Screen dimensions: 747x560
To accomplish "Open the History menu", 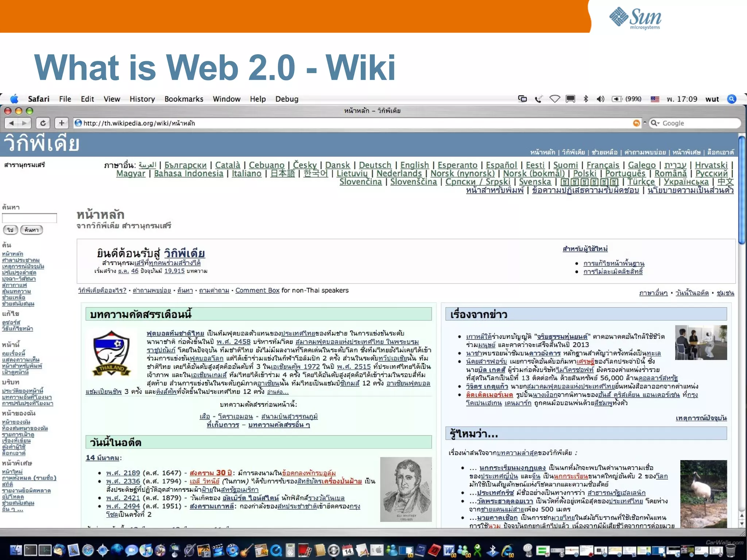I will click(142, 99).
